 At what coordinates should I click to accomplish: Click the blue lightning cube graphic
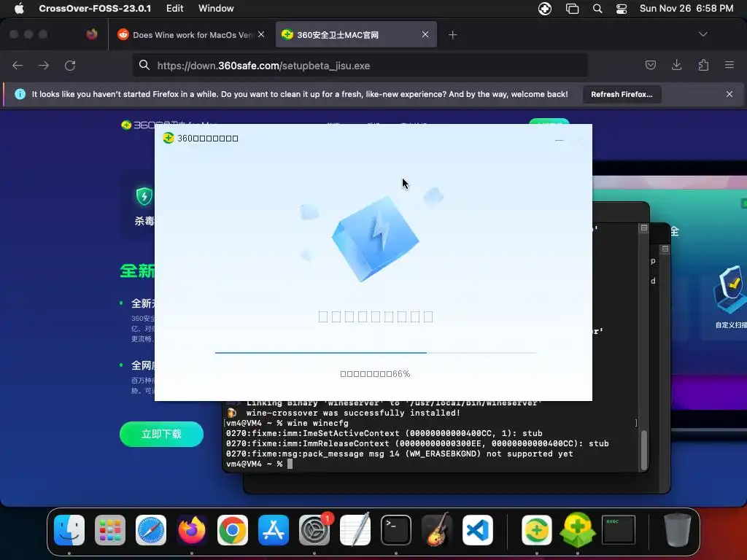click(375, 238)
